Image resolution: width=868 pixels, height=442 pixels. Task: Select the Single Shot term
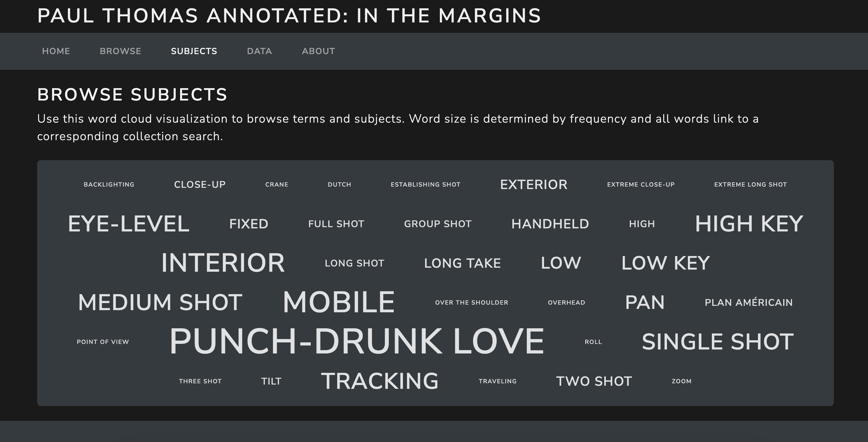(x=718, y=341)
